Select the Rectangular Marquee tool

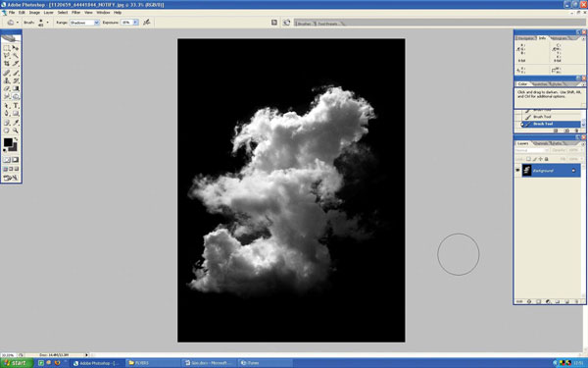pos(7,48)
